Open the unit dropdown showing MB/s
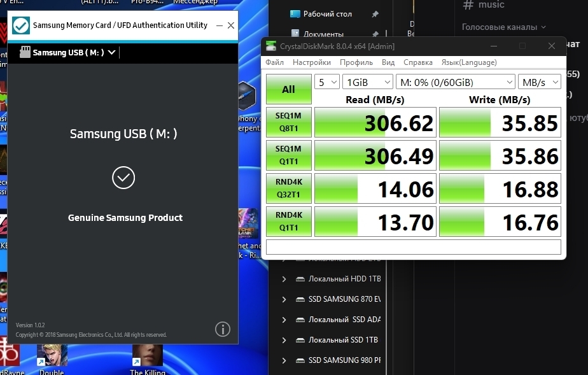Screen dimensions: 588x375 539,81
